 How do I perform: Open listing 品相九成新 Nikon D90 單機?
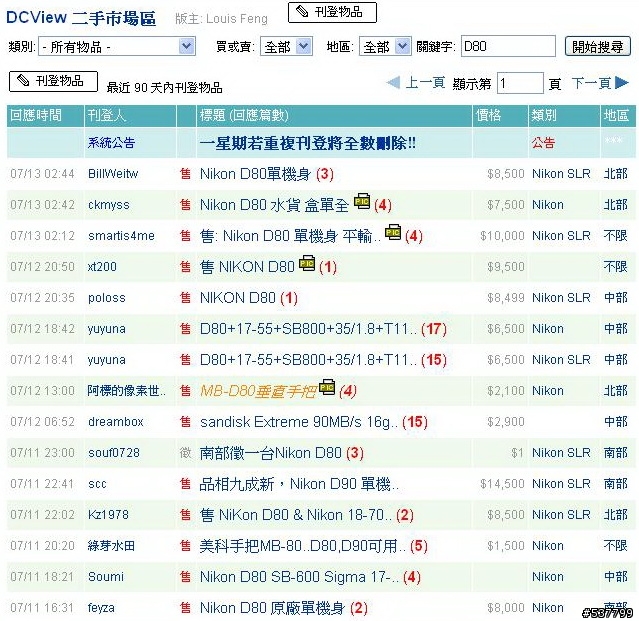coord(299,484)
